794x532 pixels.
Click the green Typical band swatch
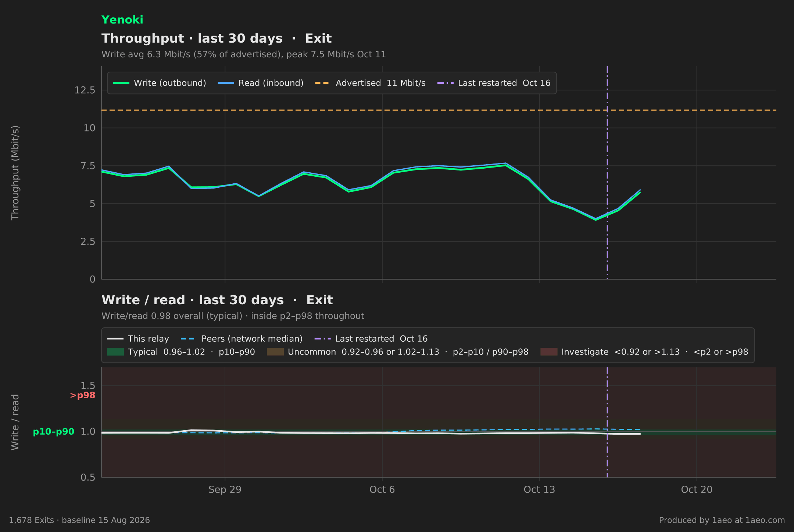[x=115, y=352]
